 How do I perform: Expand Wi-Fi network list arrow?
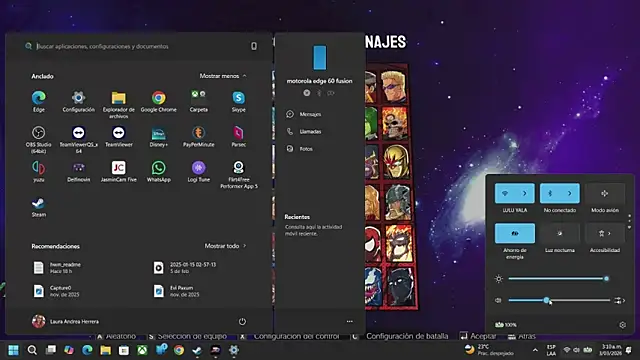point(525,193)
